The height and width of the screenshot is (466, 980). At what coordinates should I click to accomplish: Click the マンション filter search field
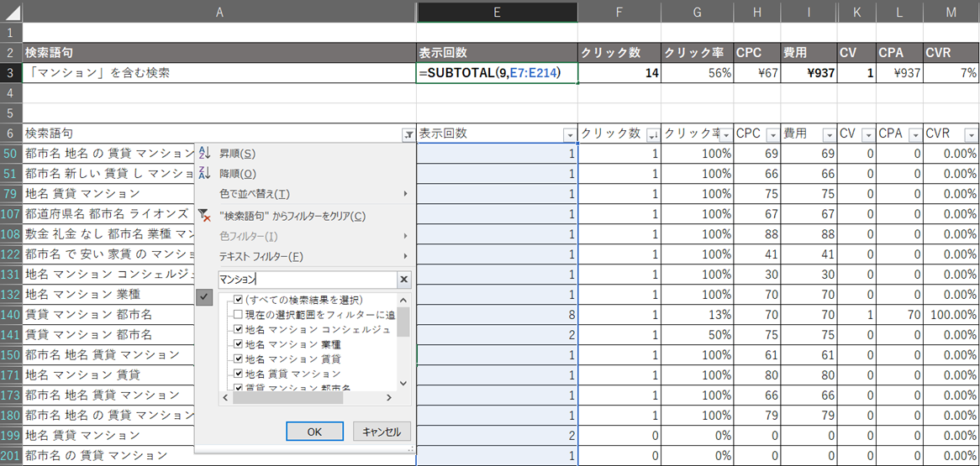308,280
